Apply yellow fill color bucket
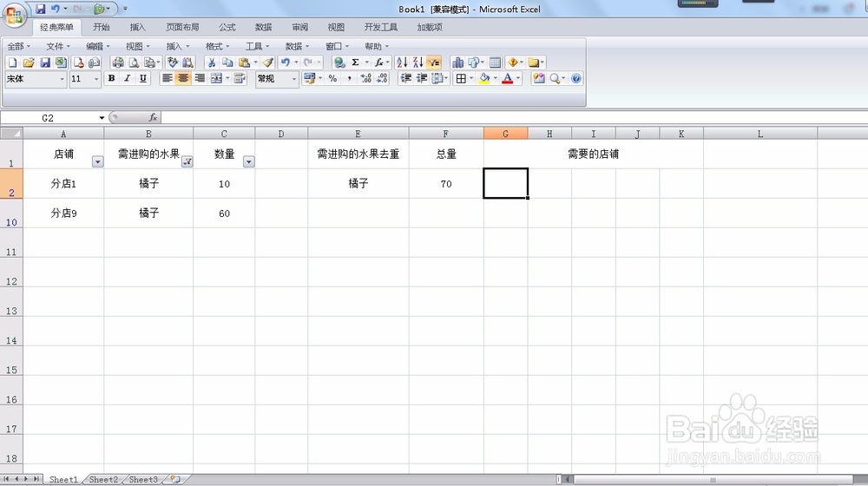868x486 pixels. (x=484, y=79)
